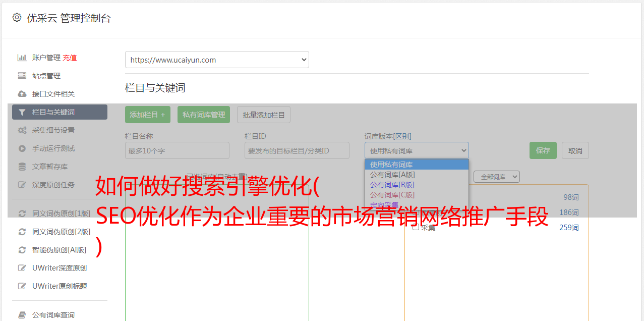The height and width of the screenshot is (321, 644).
Task: Focus the 栏目ID input field
Action: [297, 150]
